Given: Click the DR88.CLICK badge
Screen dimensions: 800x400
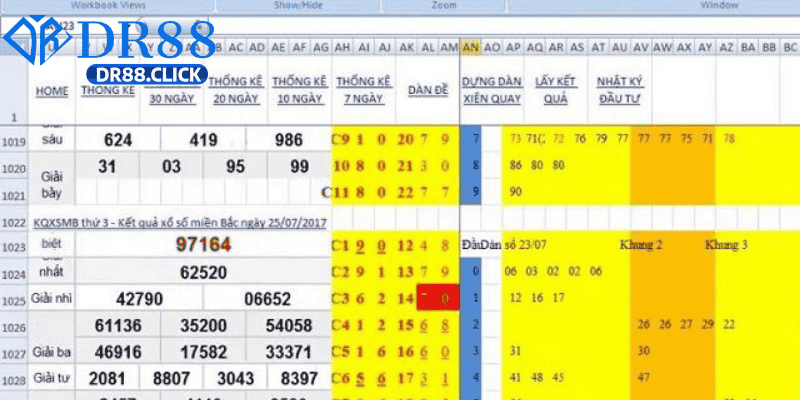Looking at the screenshot, I should coord(146,75).
